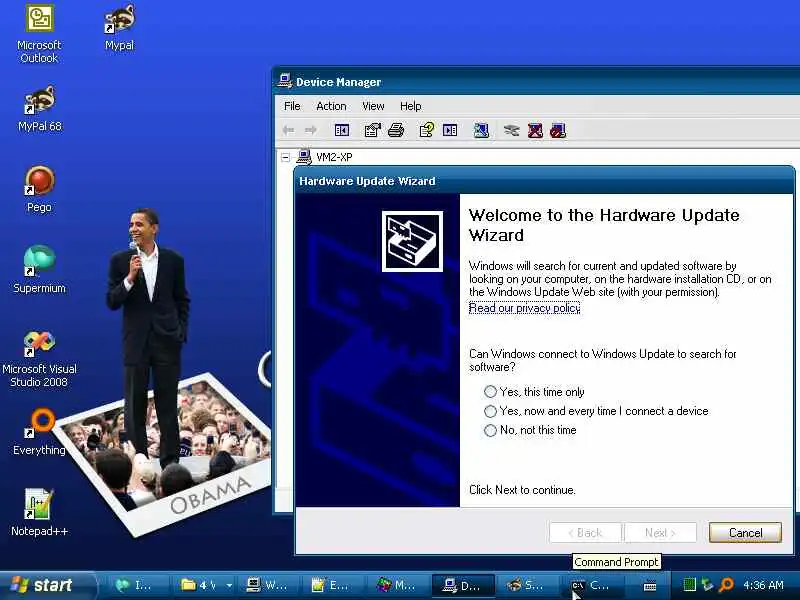
Task: Open the File menu in Device Manager
Action: point(292,106)
